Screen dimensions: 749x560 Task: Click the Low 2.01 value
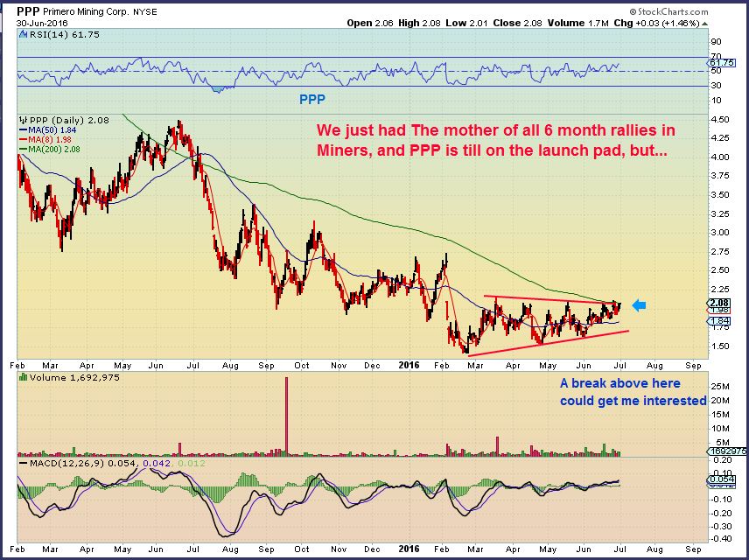tap(466, 23)
